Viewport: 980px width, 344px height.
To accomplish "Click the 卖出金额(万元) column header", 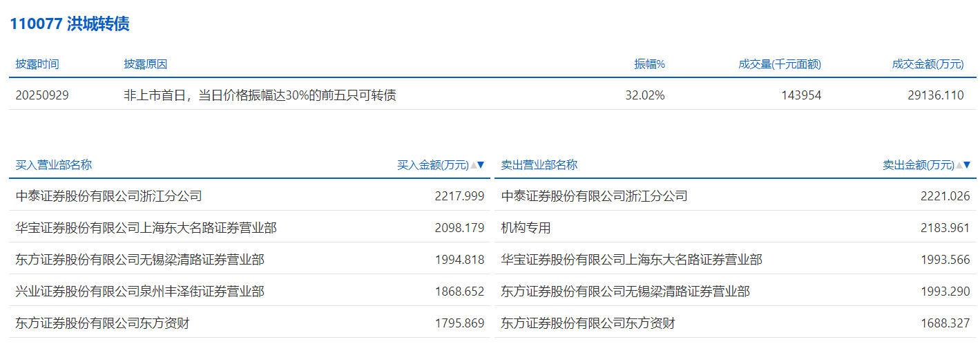I will point(918,165).
